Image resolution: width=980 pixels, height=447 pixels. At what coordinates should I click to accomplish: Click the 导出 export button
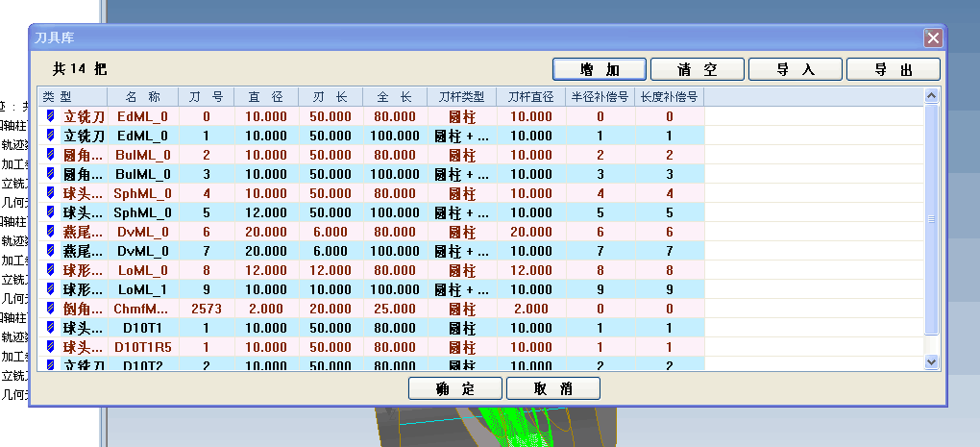coord(893,69)
